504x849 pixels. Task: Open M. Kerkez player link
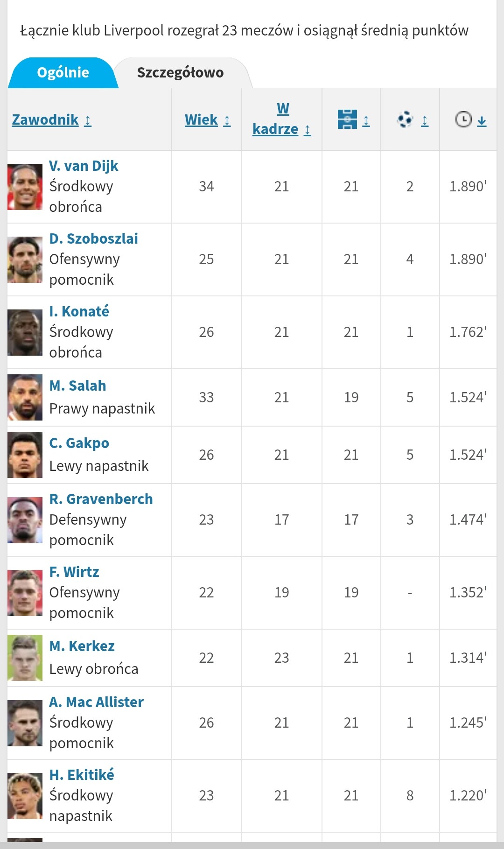click(82, 646)
